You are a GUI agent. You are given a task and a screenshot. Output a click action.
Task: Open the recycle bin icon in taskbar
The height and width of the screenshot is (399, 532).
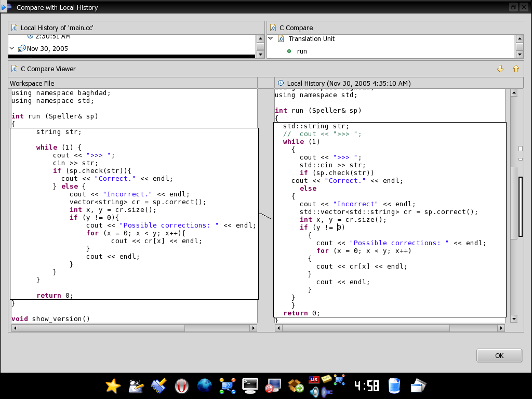pos(393,385)
